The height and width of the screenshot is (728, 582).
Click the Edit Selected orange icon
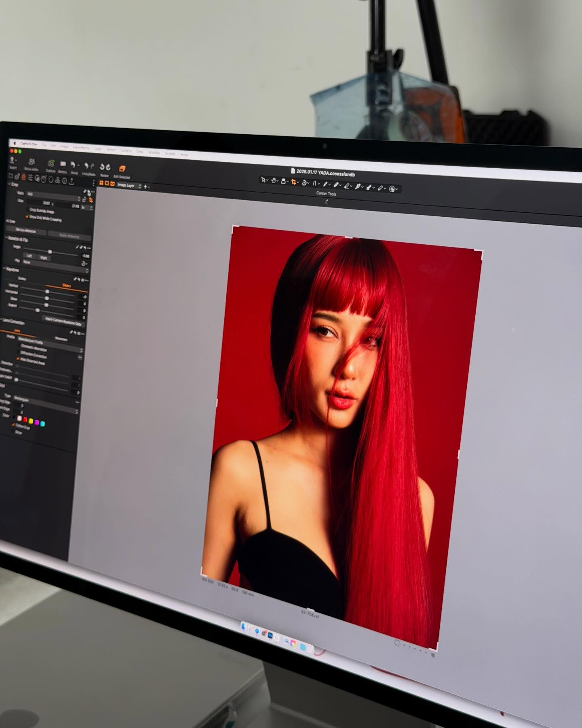(x=122, y=169)
